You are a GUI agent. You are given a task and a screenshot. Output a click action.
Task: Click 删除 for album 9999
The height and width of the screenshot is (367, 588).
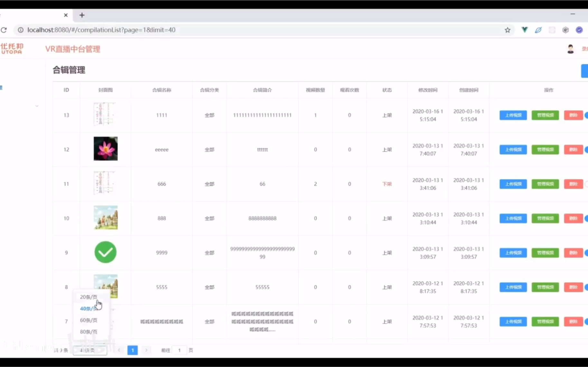click(573, 253)
